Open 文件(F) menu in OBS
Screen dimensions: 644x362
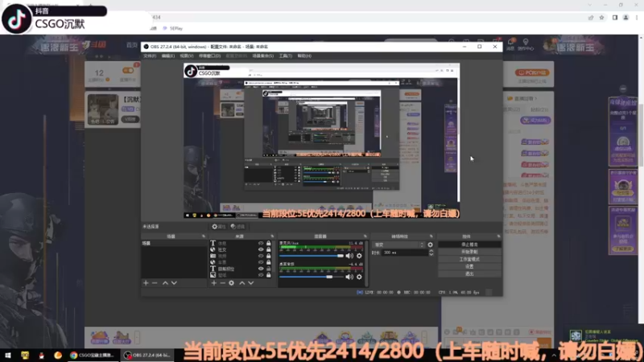[x=150, y=56]
